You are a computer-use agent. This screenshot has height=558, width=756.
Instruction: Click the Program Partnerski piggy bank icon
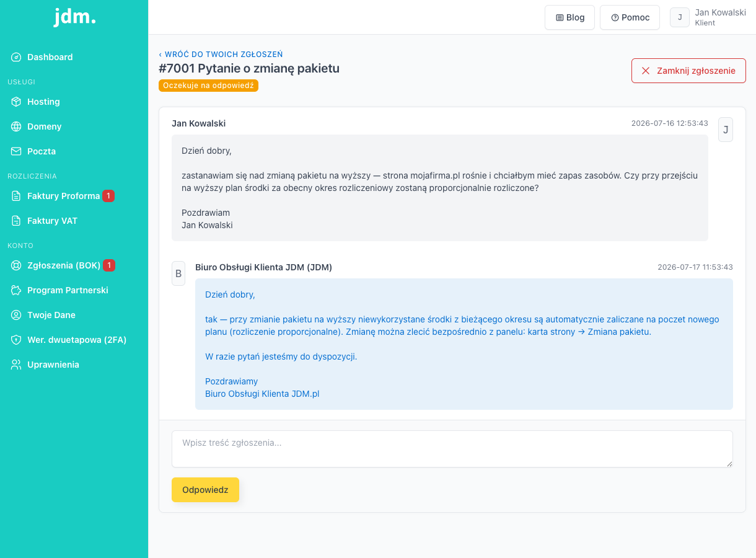point(16,290)
